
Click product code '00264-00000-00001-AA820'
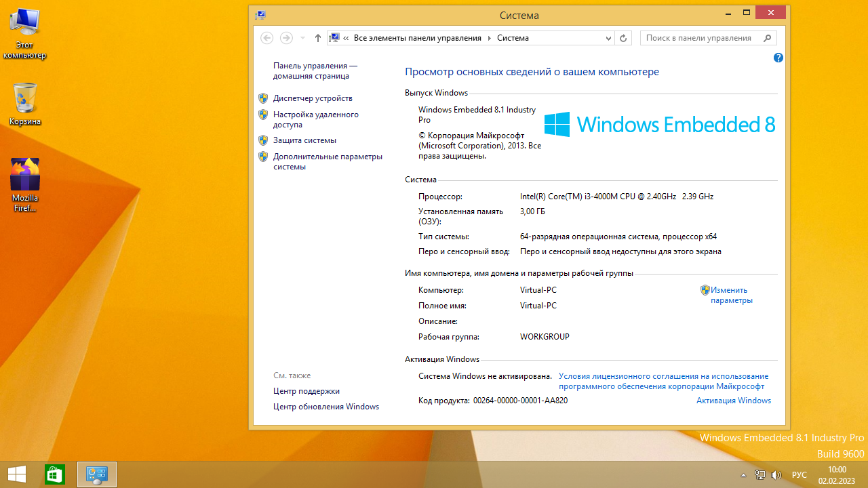click(x=520, y=401)
